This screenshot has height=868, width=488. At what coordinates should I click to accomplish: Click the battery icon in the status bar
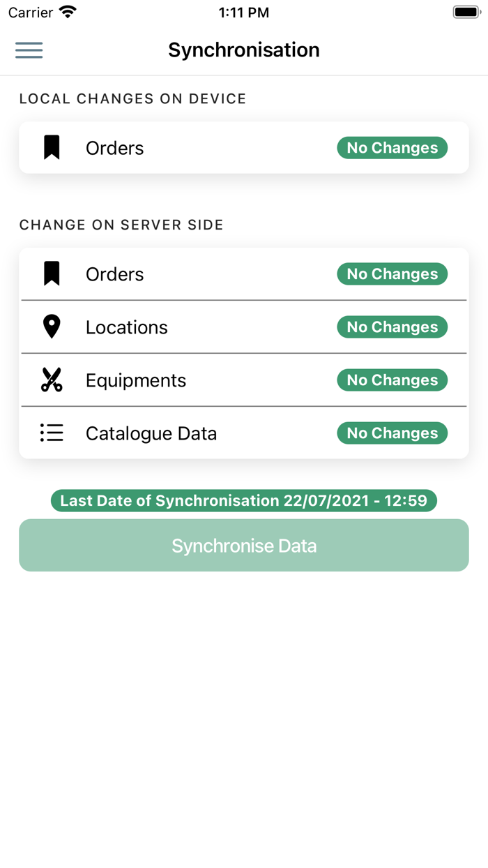[463, 11]
